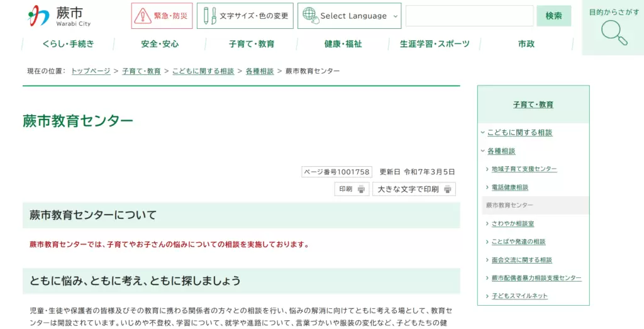Open 地域子育て支援センター sidebar link
The image size is (644, 329).
click(524, 169)
